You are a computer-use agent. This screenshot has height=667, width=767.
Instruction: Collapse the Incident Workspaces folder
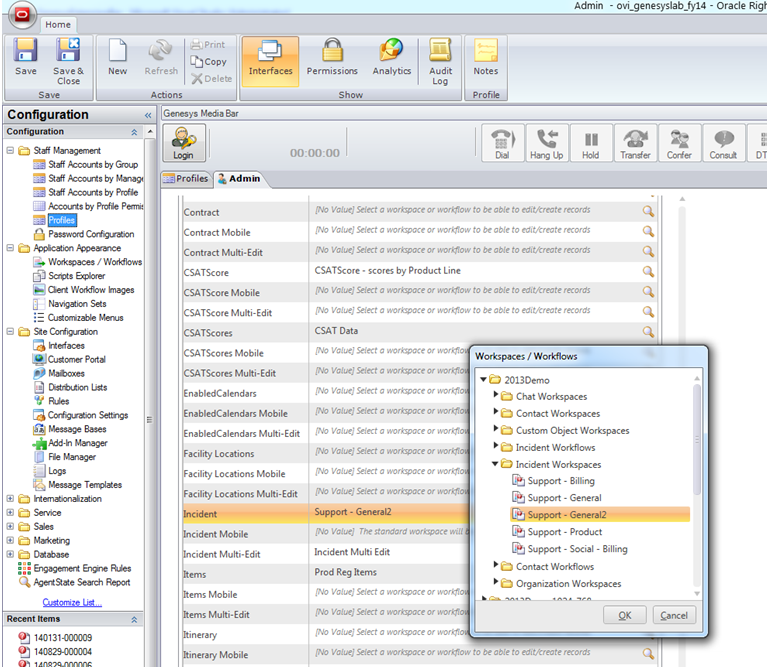pos(495,465)
